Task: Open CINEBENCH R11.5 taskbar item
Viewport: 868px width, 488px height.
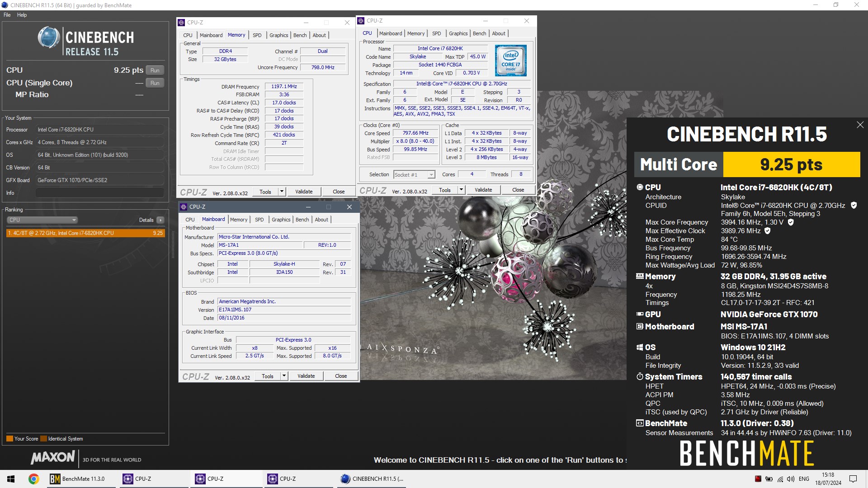Action: (372, 479)
